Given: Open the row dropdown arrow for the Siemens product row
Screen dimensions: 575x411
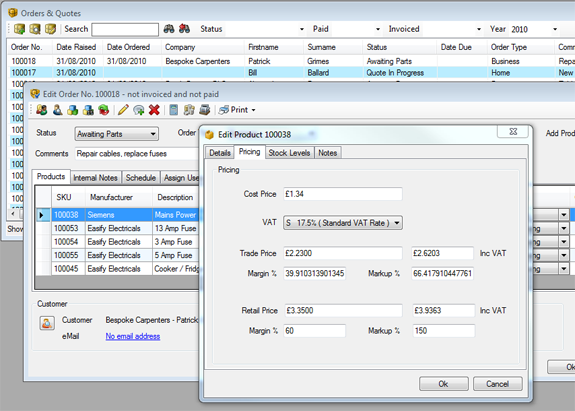Looking at the screenshot, I should [x=564, y=215].
